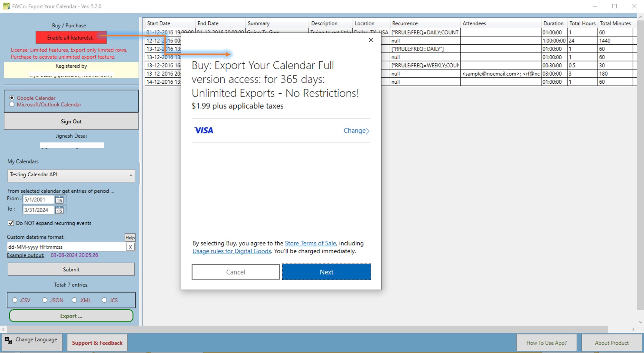Toggle Do NOT expand recurring events checkbox
644x353 pixels.
pos(11,223)
